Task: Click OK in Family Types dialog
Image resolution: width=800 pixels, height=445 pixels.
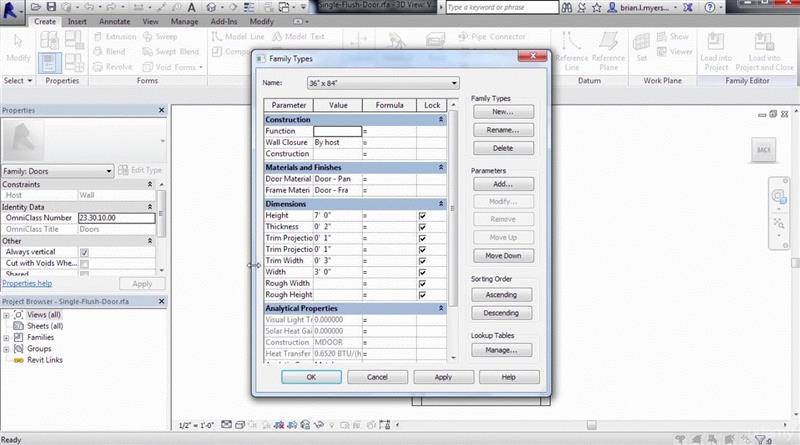Action: (x=311, y=377)
